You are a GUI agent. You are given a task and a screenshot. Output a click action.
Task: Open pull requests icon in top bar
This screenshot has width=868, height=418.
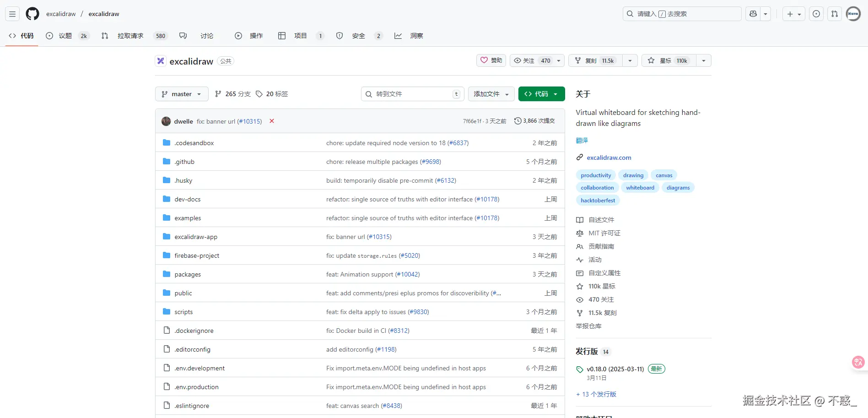(x=835, y=14)
